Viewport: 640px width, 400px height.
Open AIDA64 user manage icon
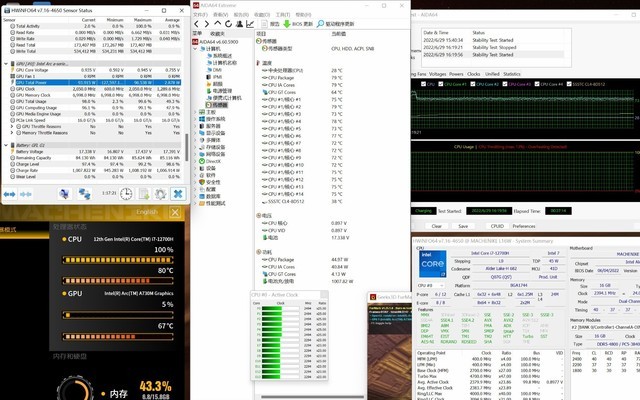click(x=239, y=24)
